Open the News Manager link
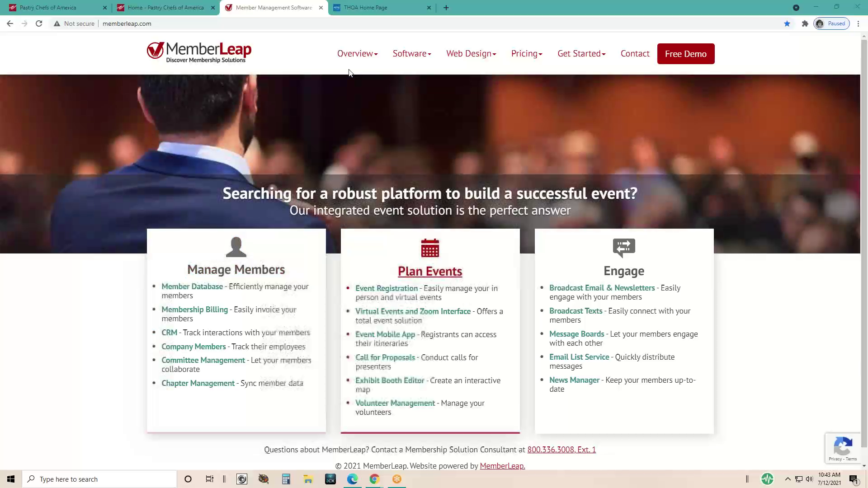 coord(574,380)
